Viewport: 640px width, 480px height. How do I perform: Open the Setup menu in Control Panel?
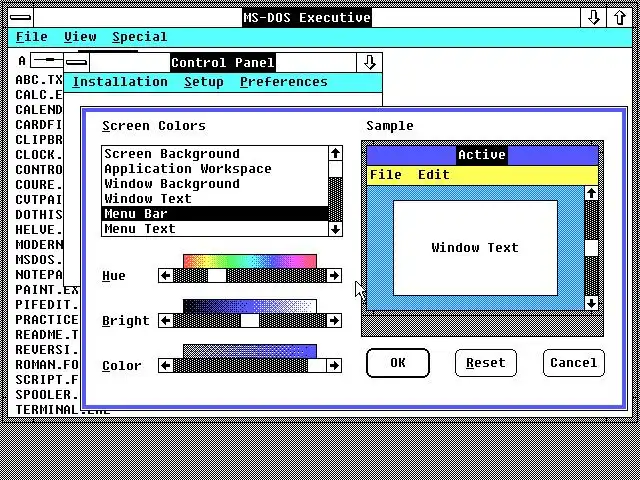[204, 82]
